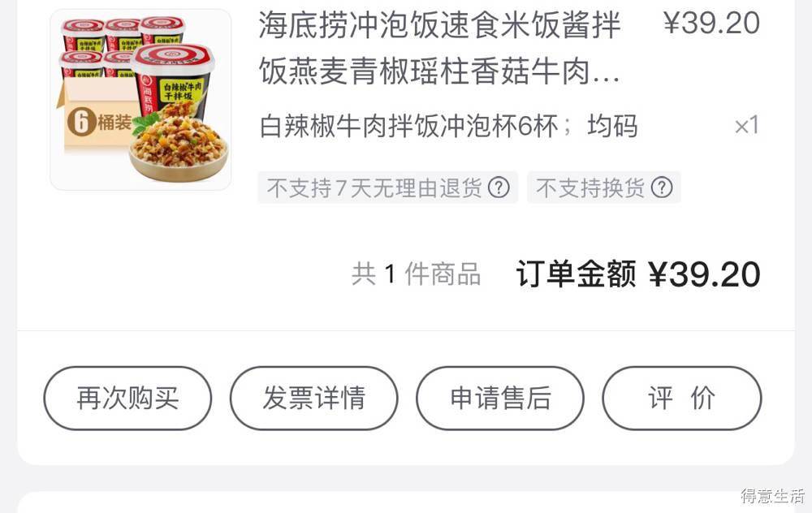Viewport: 812px width, 513px height.
Task: Select the product spec text 白辣椒牛肉拌饭冲泡杯6杯
Action: pos(409,127)
